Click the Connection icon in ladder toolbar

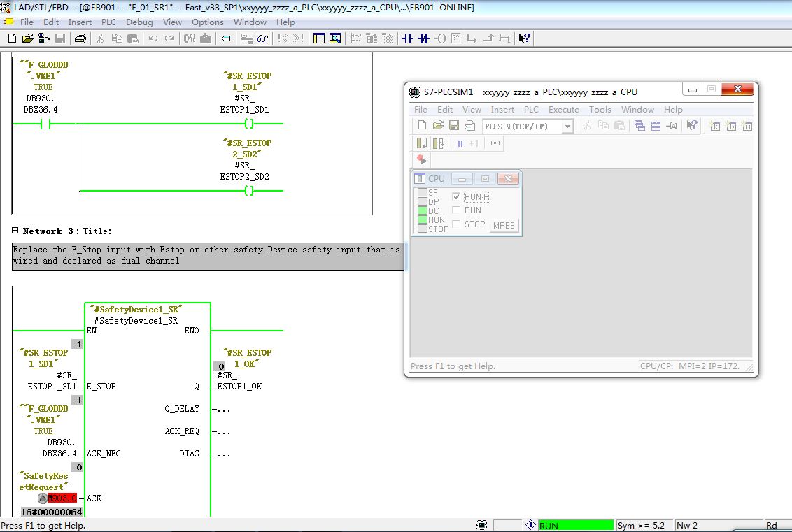(504, 38)
